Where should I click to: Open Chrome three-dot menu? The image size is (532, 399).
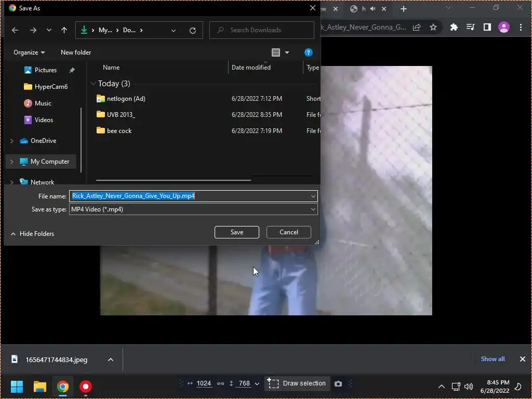click(521, 27)
